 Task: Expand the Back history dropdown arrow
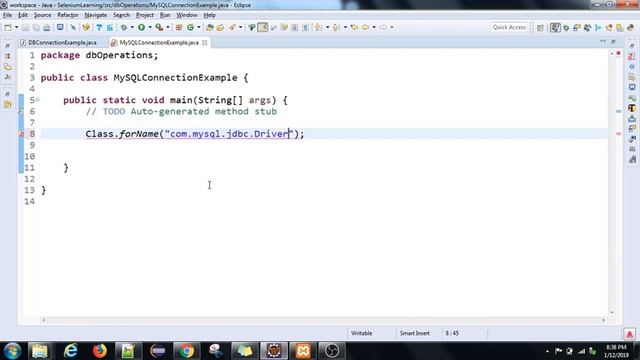click(374, 27)
